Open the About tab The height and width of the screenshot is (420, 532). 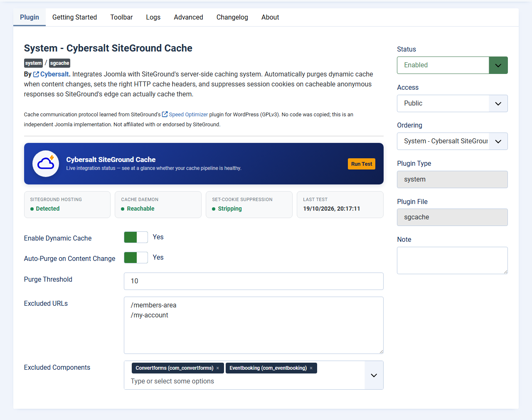270,17
